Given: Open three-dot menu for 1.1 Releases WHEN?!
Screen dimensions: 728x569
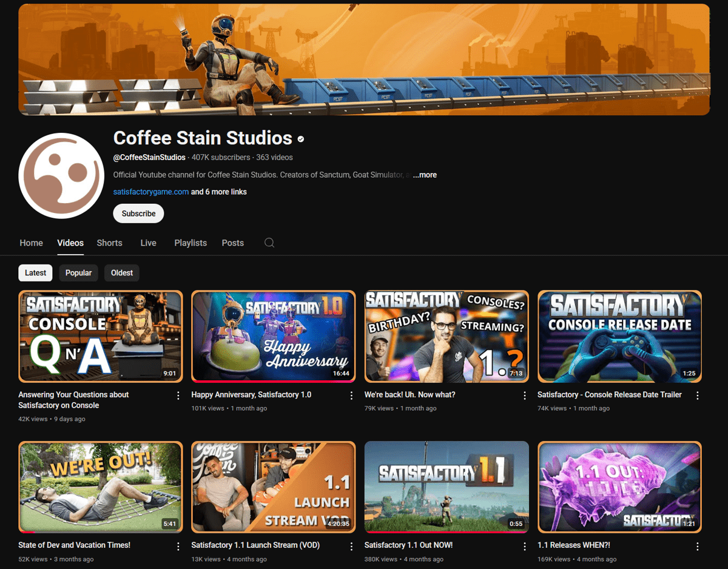Looking at the screenshot, I should coord(698,546).
